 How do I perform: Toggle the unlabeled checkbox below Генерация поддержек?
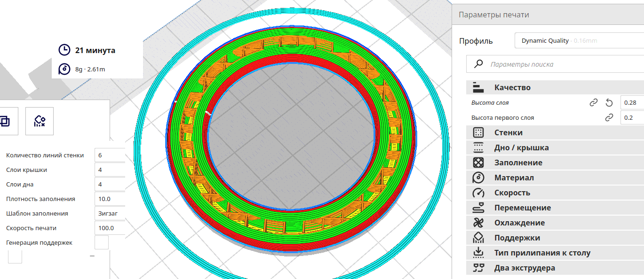[x=15, y=256]
